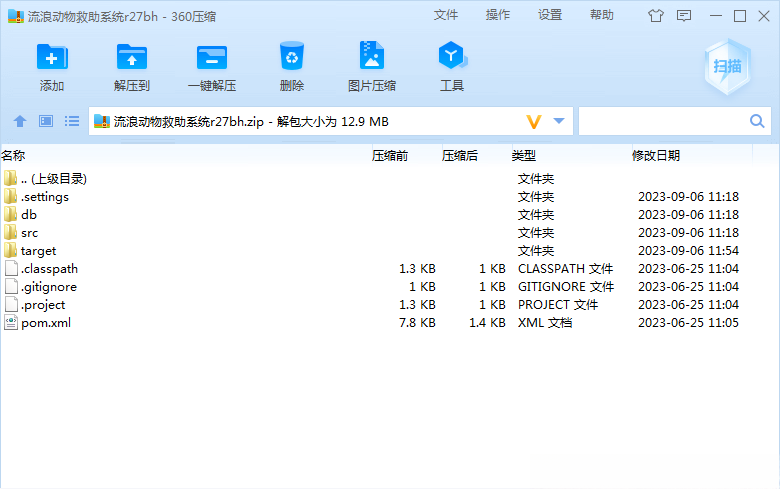Click the .settings folder icon
This screenshot has width=780, height=489.
click(10, 196)
